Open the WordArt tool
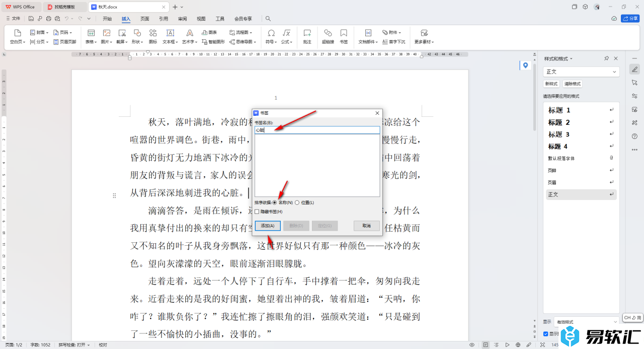Viewport: 644px width, 349px height. [190, 36]
